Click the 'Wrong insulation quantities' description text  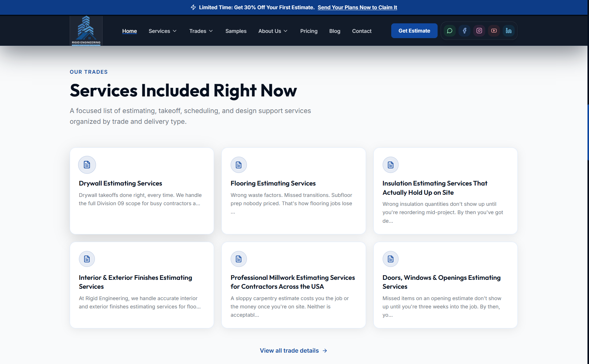click(443, 212)
